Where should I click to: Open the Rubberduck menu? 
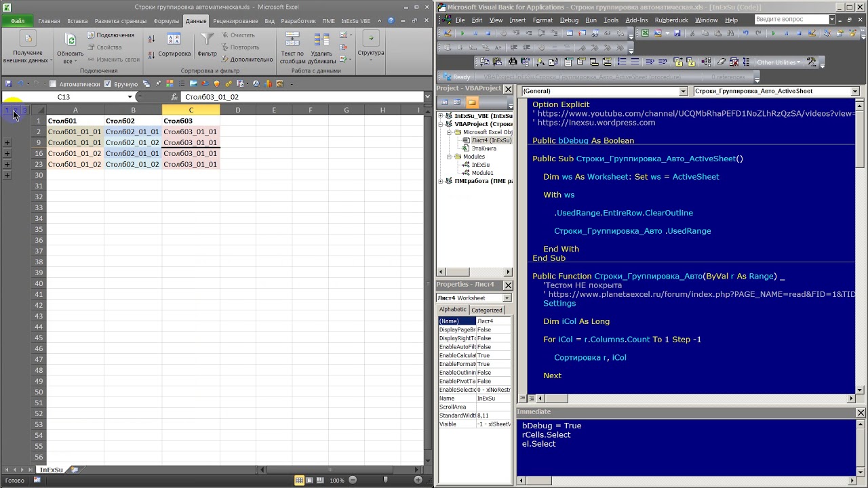point(671,20)
